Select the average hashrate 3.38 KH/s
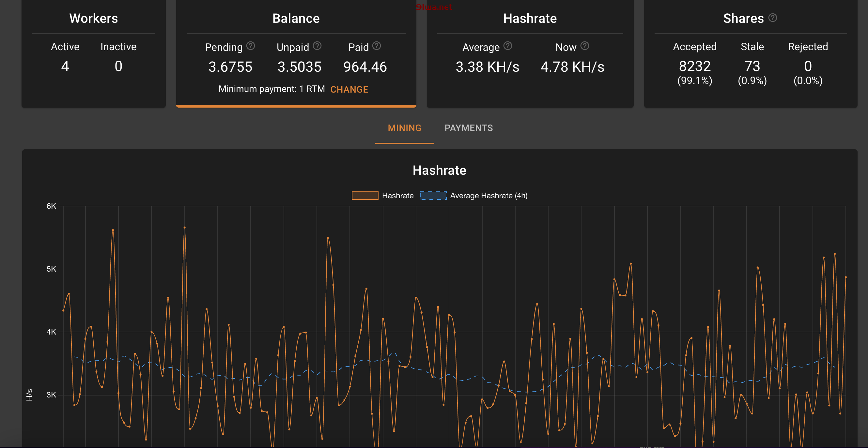 coord(487,67)
